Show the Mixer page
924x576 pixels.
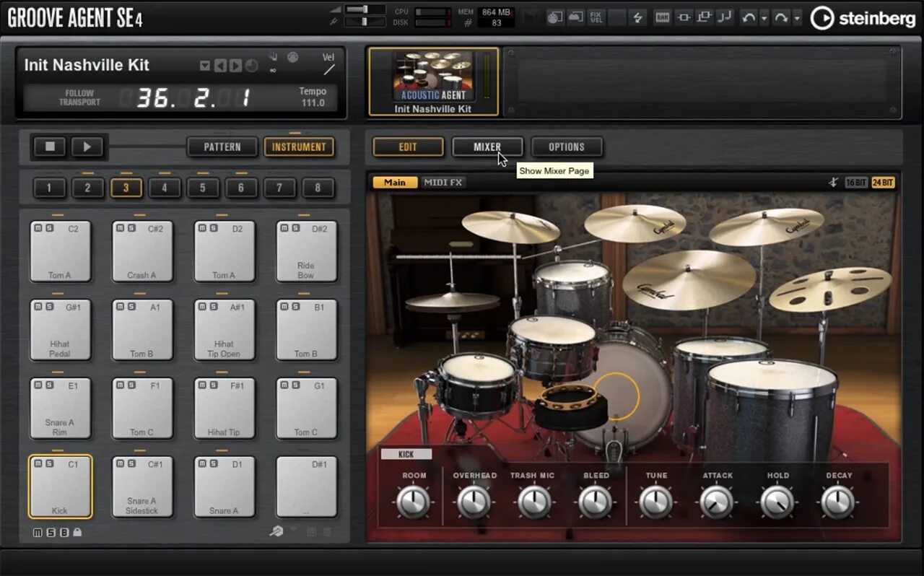point(487,147)
